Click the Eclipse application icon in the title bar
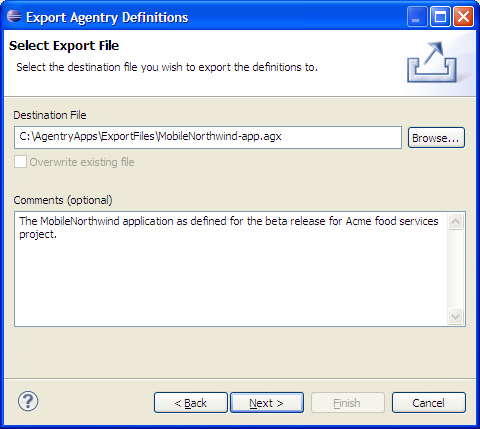480x429 pixels. pyautogui.click(x=14, y=16)
